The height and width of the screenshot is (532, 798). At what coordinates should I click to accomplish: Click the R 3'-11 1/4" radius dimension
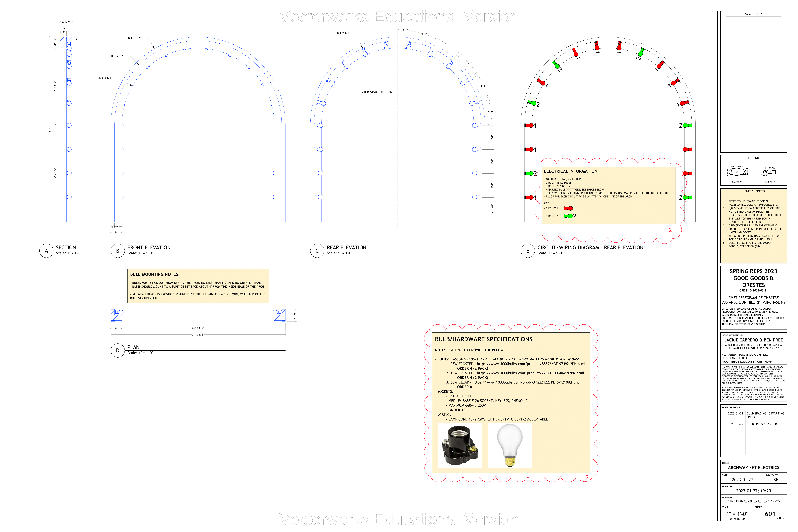click(135, 38)
